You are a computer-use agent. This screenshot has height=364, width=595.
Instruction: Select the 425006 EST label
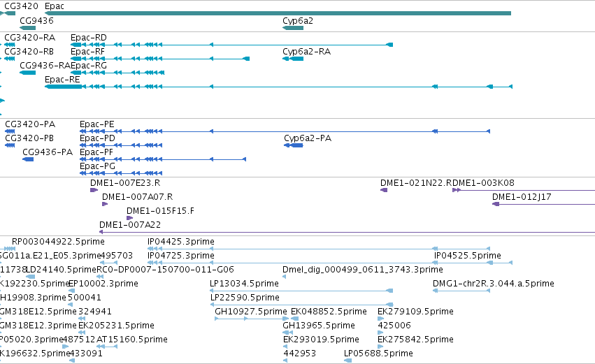coord(394,326)
